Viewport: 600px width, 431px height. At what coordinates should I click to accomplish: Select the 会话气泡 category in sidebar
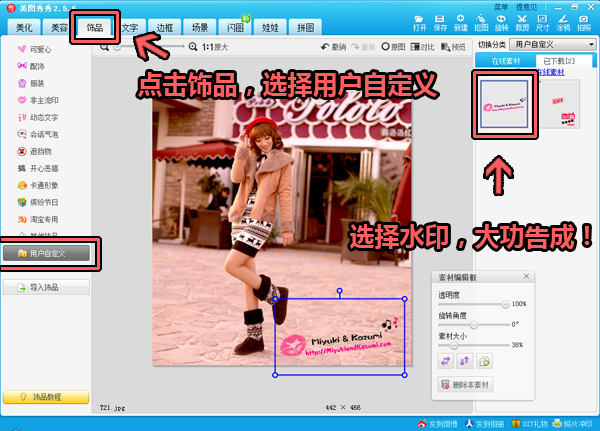point(42,132)
